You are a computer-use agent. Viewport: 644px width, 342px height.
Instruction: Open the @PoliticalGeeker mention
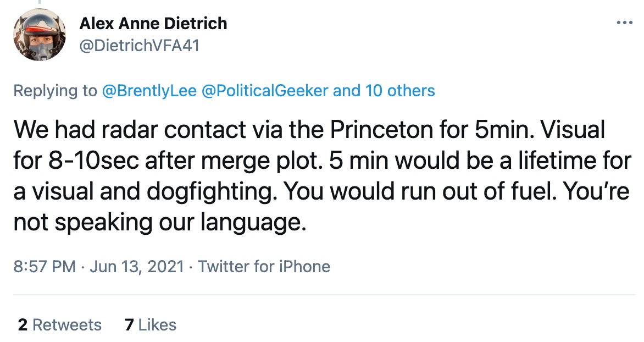265,91
